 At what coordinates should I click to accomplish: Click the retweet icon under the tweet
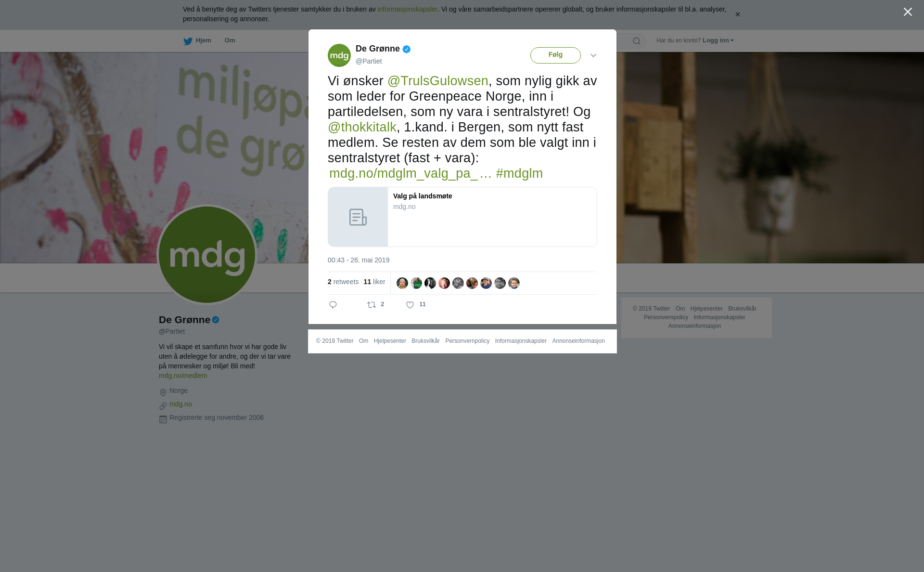click(x=372, y=305)
